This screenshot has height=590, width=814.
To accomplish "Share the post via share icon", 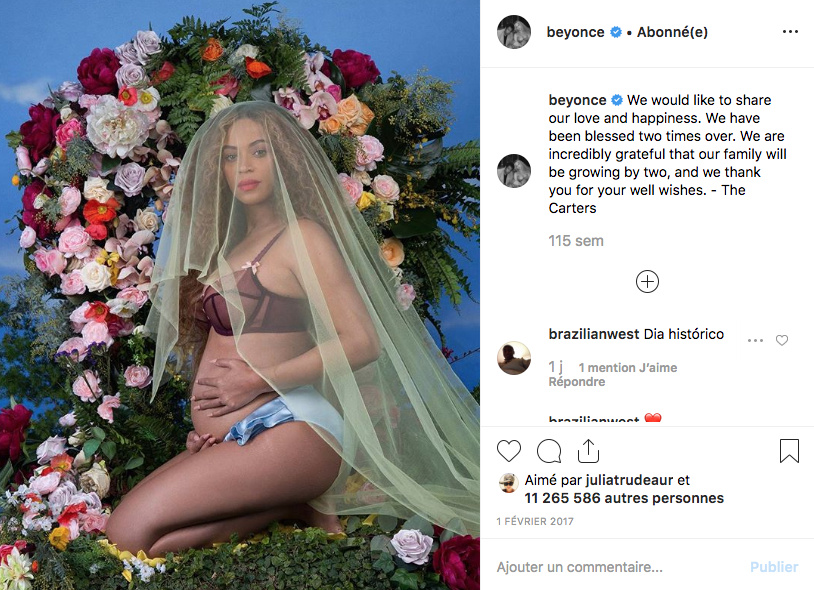I will (x=588, y=450).
